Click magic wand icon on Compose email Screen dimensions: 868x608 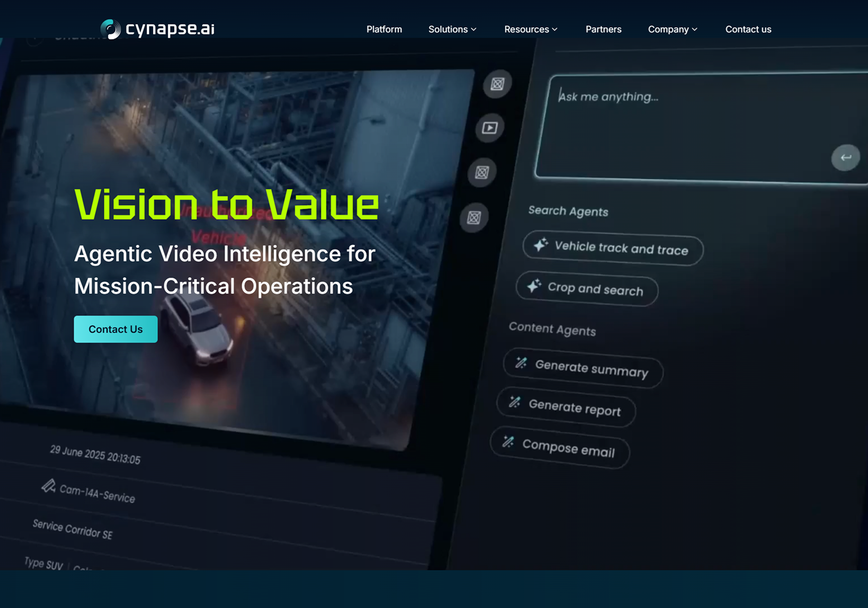click(x=508, y=441)
